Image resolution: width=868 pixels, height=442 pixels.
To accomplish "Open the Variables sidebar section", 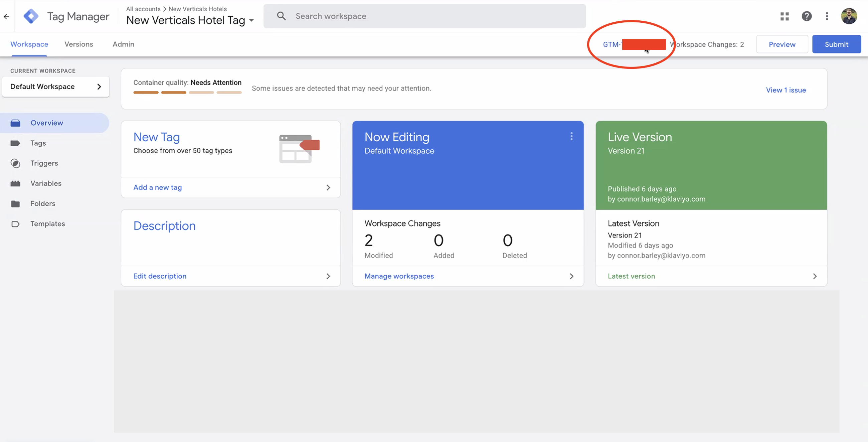I will (x=46, y=183).
